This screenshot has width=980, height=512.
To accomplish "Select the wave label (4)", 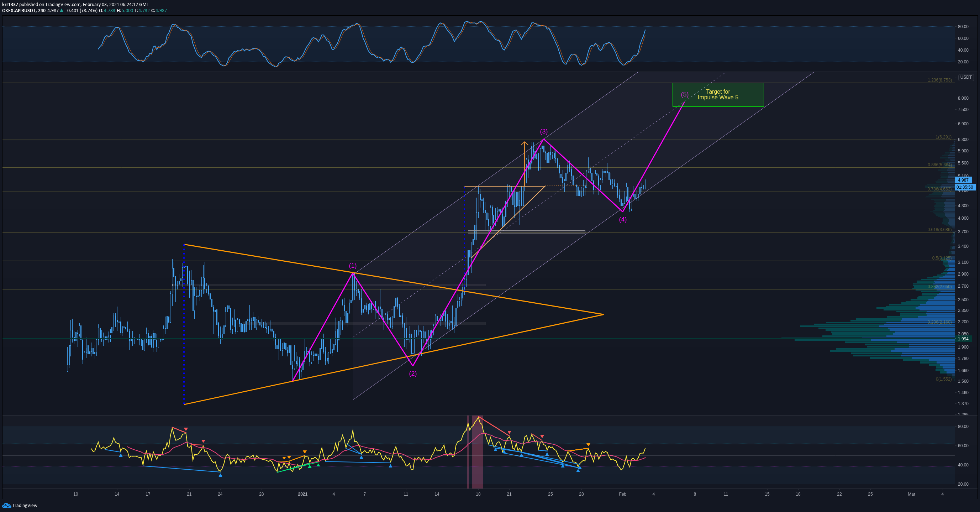I will pos(622,219).
